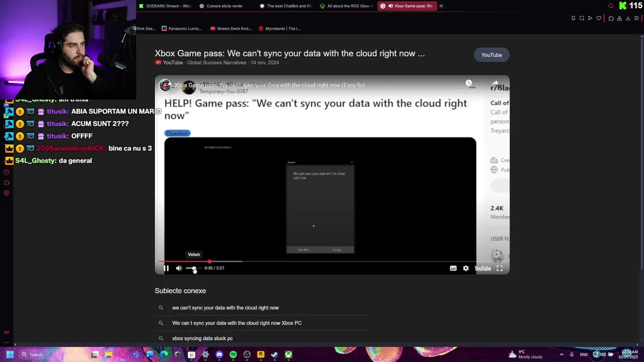The image size is (644, 362).
Task: Open video on YouTube logo in player
Action: 482,268
